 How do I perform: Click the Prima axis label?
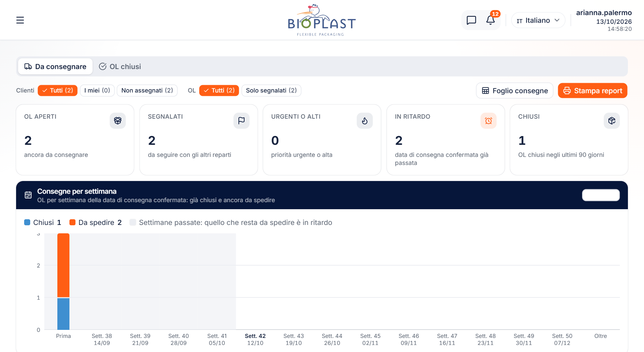(x=63, y=336)
